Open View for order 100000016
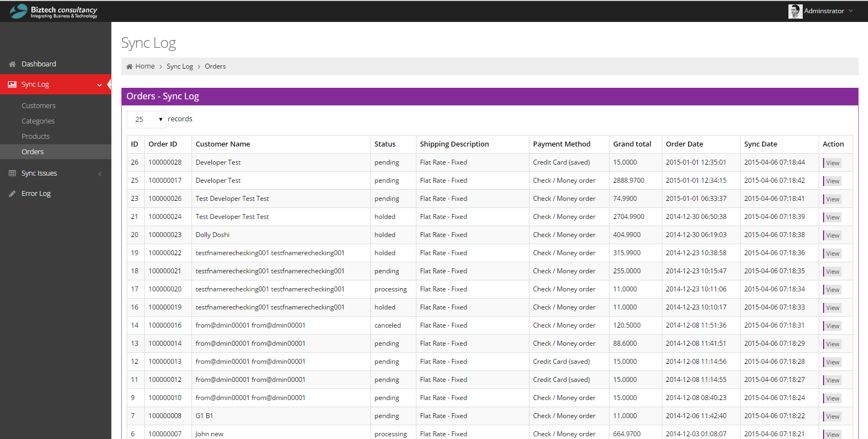The height and width of the screenshot is (439, 868). (x=832, y=326)
